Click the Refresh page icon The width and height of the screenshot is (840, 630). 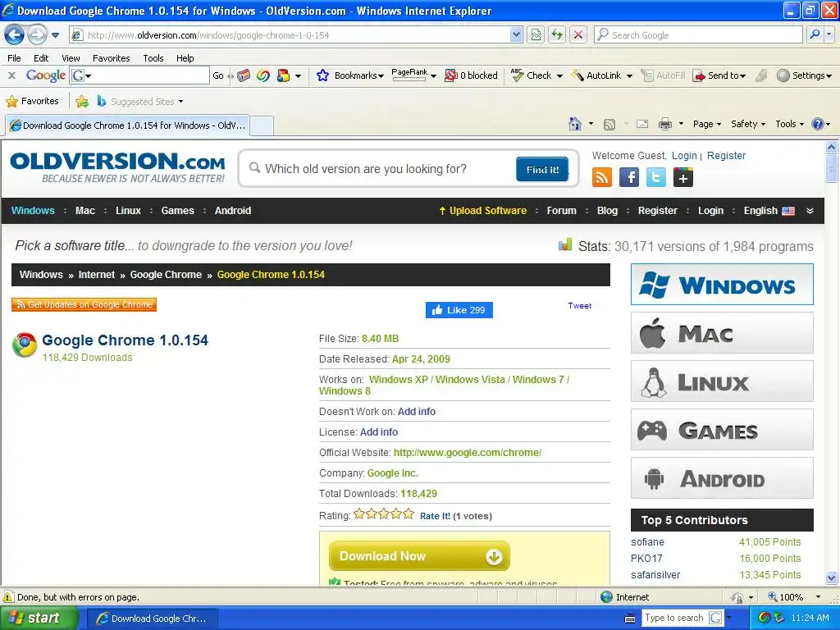click(x=557, y=34)
